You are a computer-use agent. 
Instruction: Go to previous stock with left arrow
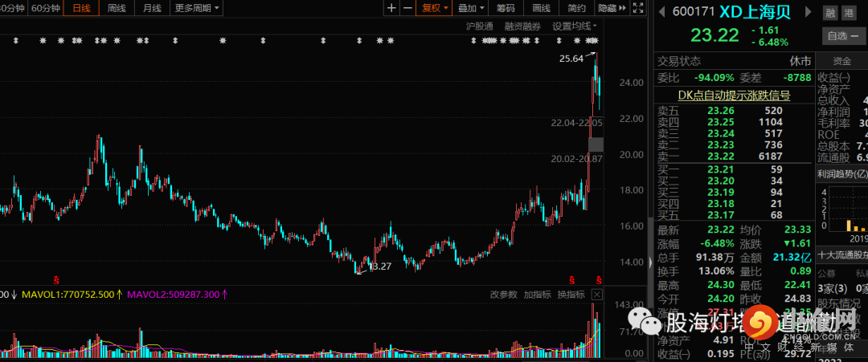pyautogui.click(x=661, y=11)
